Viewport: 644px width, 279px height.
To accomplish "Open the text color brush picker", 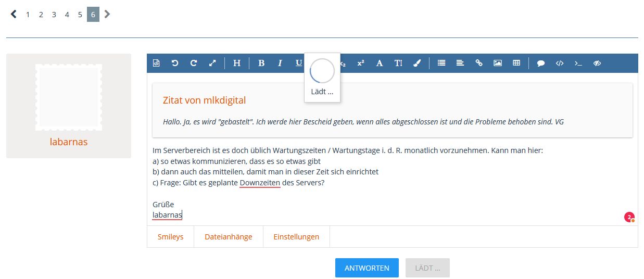I will pos(417,63).
